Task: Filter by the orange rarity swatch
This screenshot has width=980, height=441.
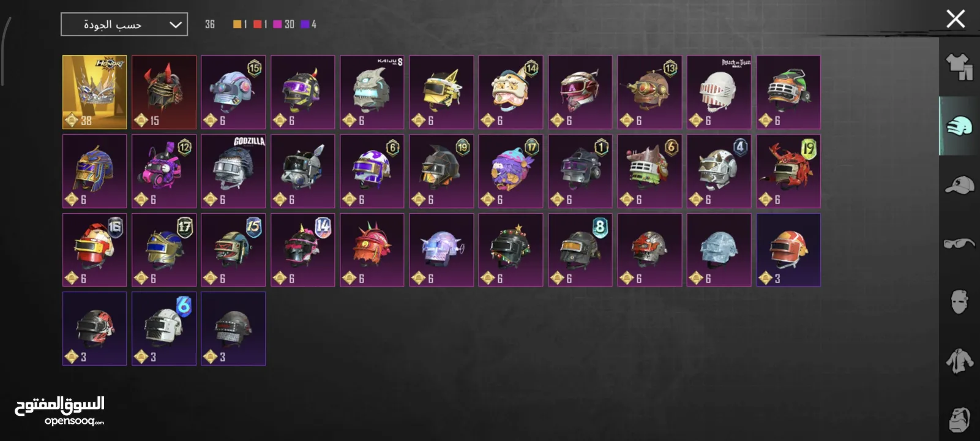Action: tap(237, 24)
